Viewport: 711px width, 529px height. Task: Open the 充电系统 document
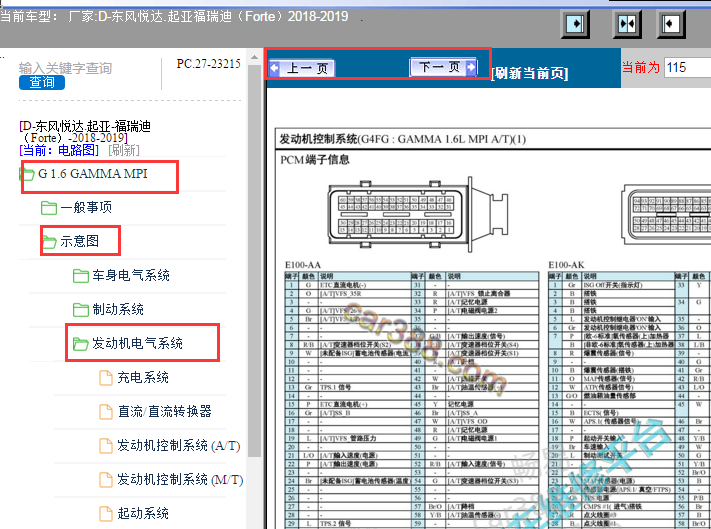click(143, 378)
